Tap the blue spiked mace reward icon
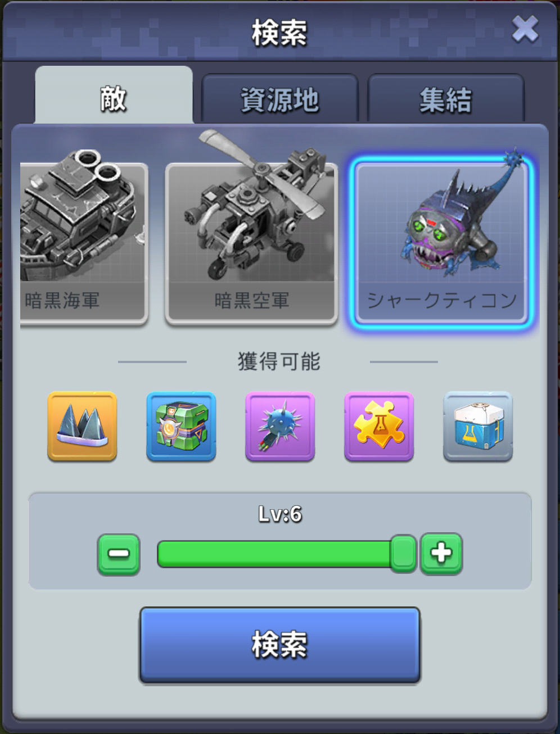Viewport: 560px width, 734px height. pos(280,426)
